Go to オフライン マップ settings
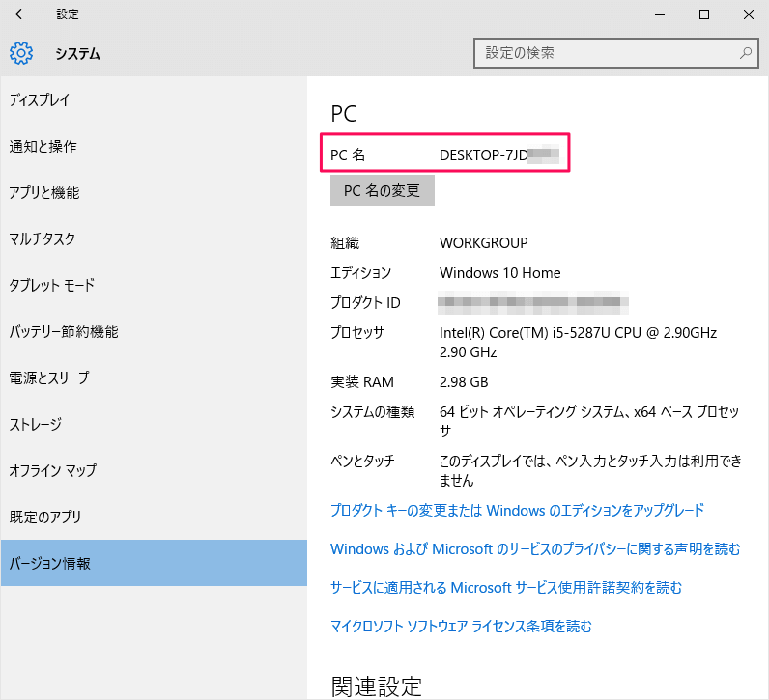The image size is (769, 700). click(53, 471)
